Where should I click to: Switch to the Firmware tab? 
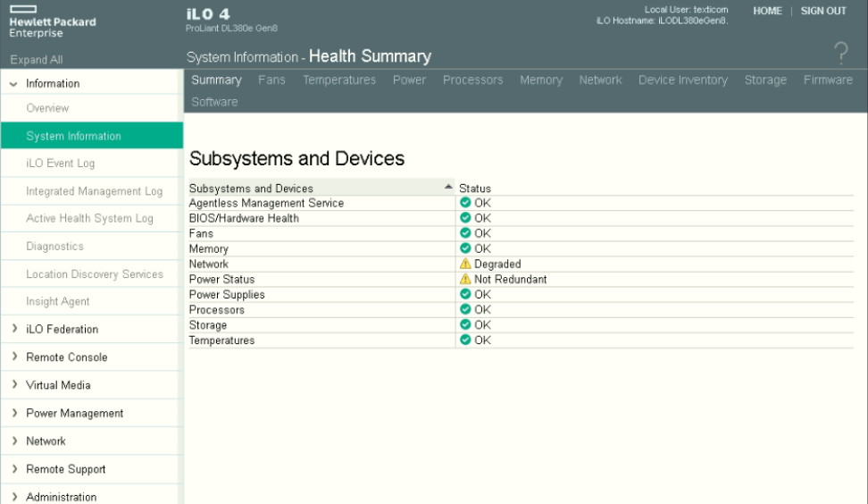click(828, 80)
